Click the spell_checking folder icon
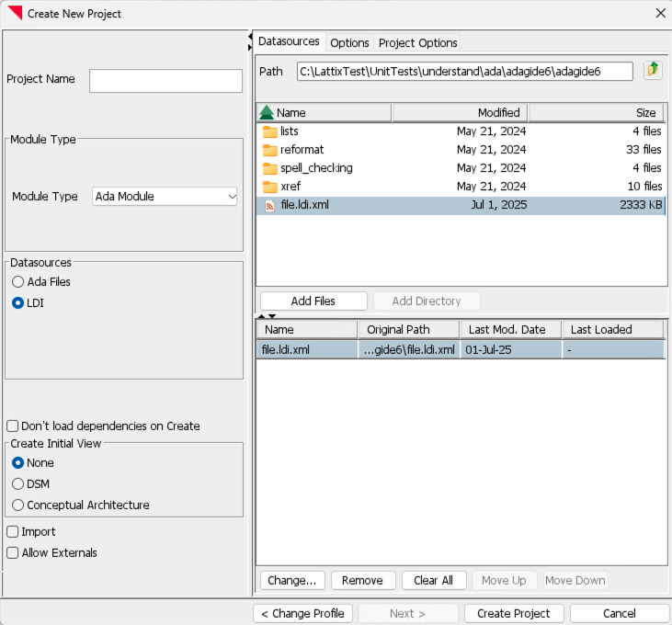This screenshot has width=672, height=625. [x=270, y=168]
